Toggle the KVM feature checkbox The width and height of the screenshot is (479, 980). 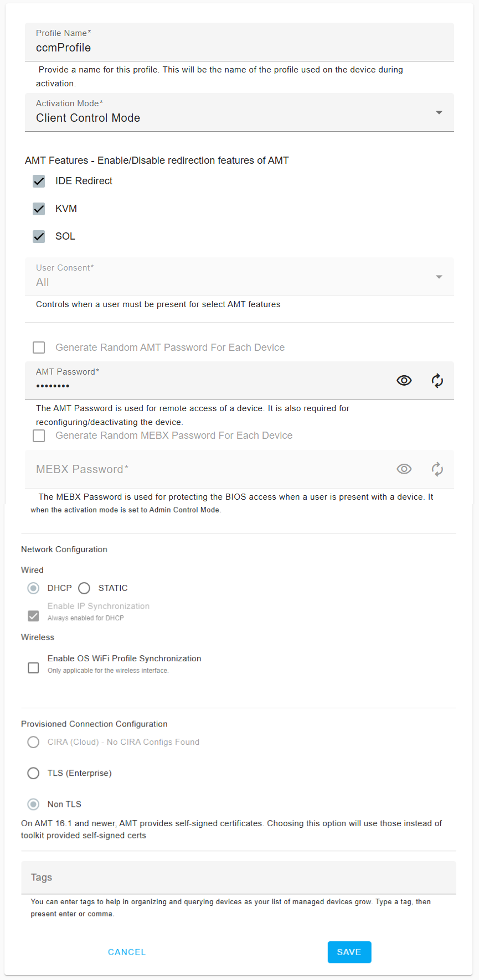coord(39,209)
